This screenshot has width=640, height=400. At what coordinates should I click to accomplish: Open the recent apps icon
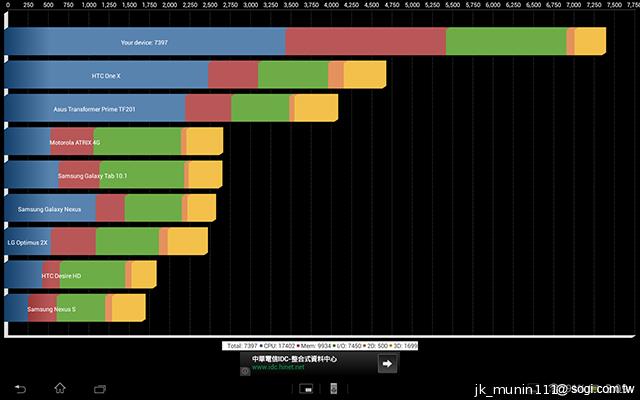[98, 387]
